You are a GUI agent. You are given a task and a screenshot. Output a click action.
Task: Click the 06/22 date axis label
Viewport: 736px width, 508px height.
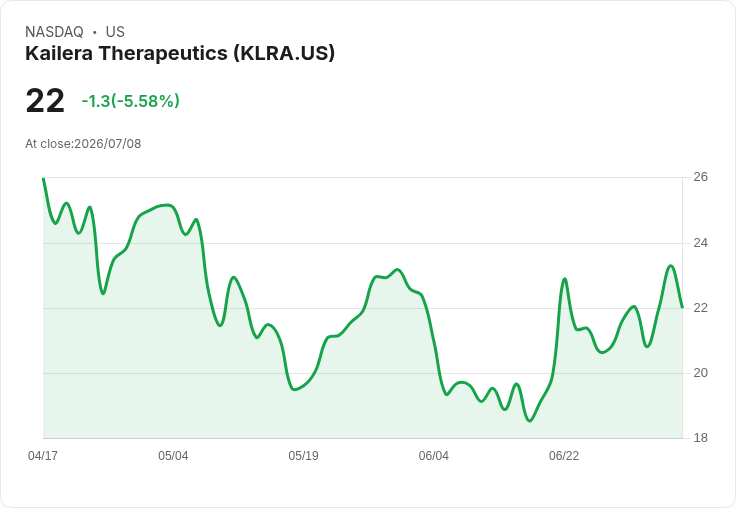(564, 456)
